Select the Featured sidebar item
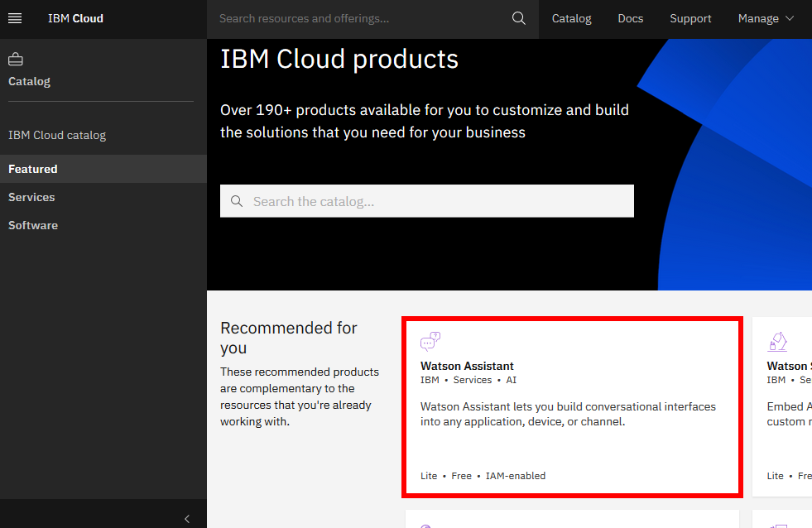This screenshot has height=528, width=812. [103, 169]
